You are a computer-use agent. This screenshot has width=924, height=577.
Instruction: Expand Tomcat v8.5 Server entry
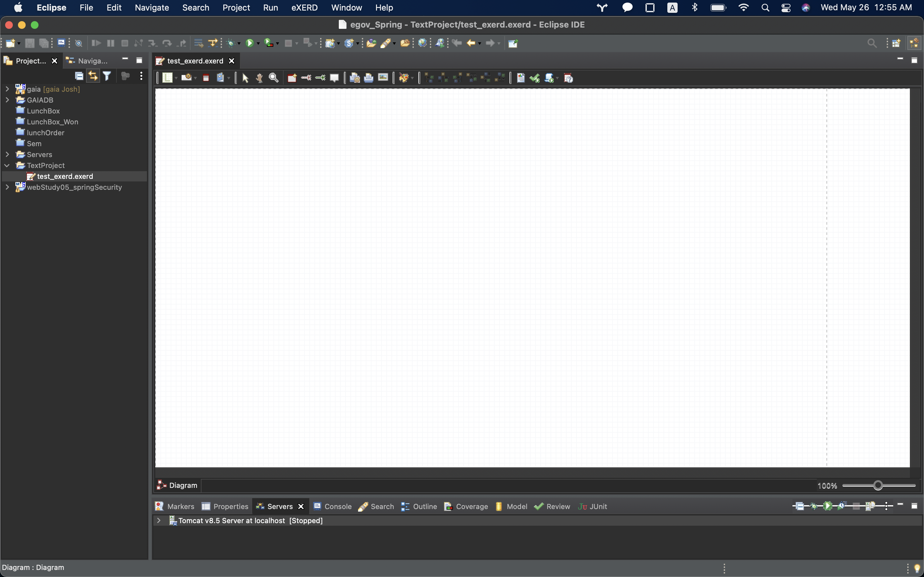click(x=159, y=521)
